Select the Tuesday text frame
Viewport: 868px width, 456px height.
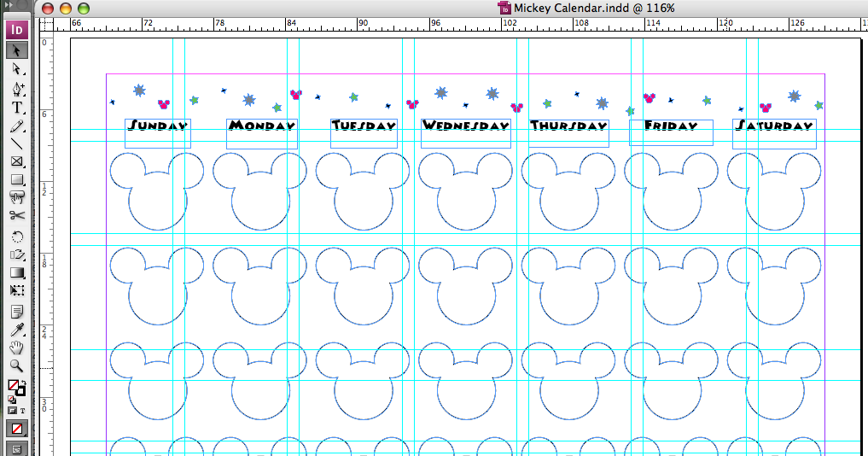(x=364, y=133)
